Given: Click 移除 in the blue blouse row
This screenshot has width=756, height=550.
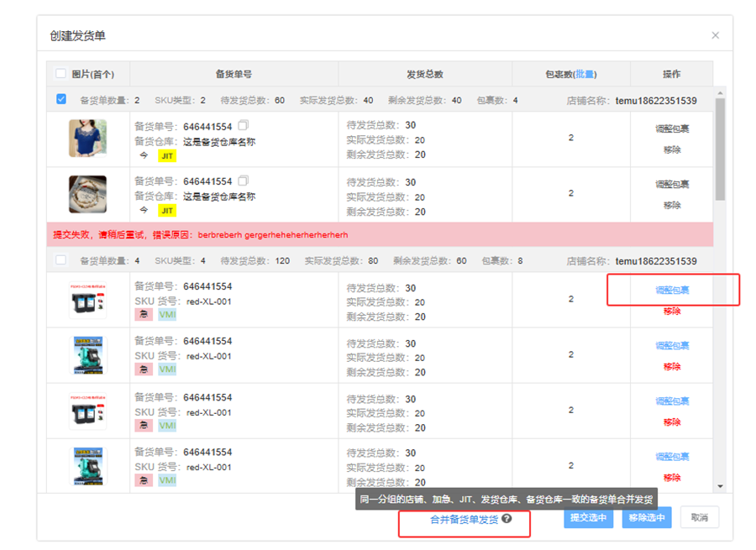Looking at the screenshot, I should (672, 150).
